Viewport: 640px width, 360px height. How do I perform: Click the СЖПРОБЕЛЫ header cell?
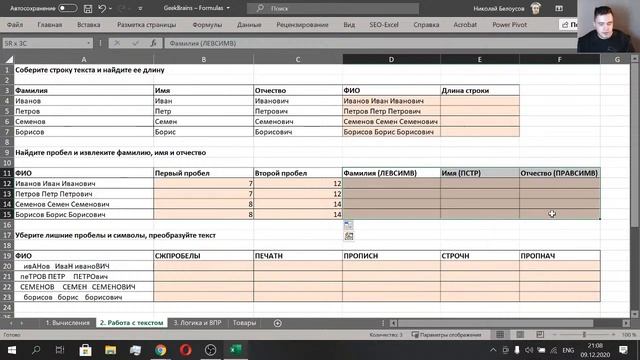[203, 256]
